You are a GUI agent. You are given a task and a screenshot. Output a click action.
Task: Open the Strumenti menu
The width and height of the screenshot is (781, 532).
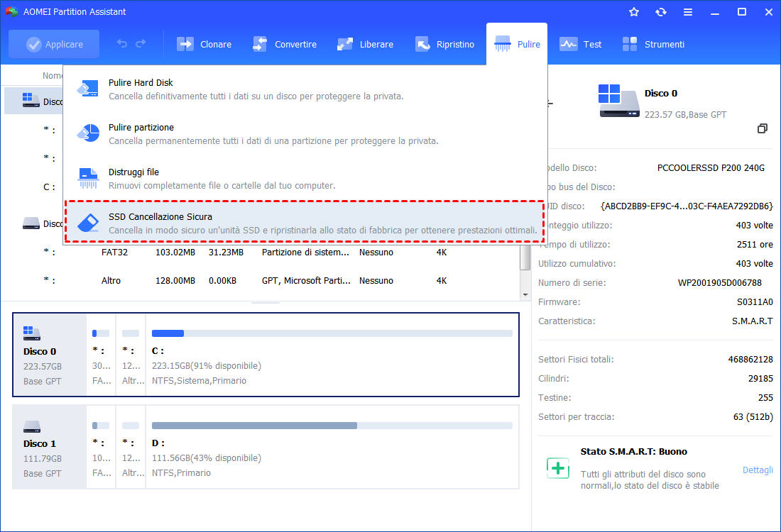coord(653,44)
